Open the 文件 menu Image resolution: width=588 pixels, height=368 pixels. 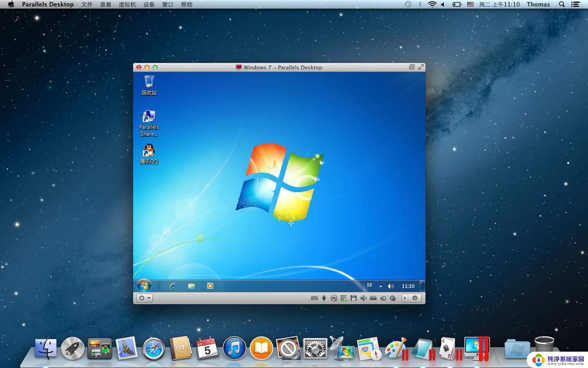pyautogui.click(x=87, y=4)
